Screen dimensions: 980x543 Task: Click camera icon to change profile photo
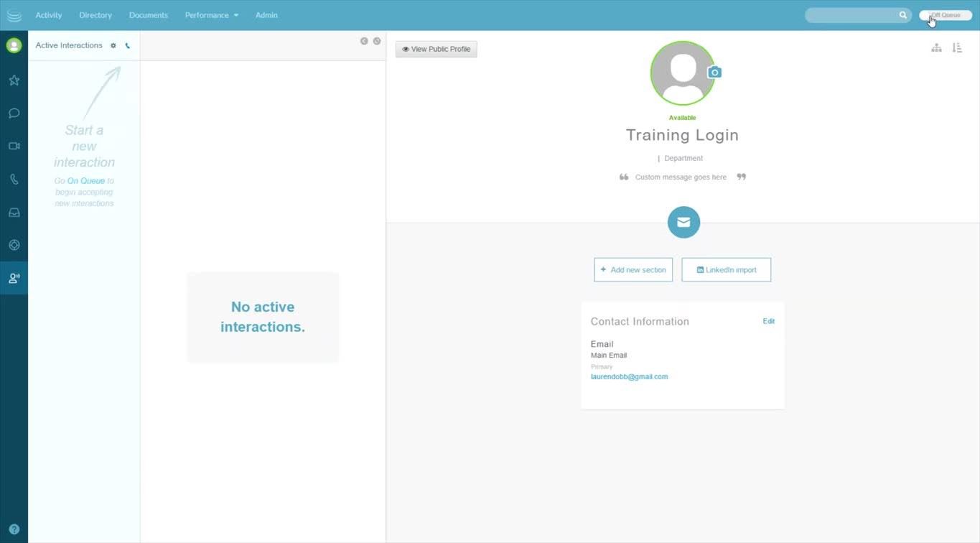point(714,73)
